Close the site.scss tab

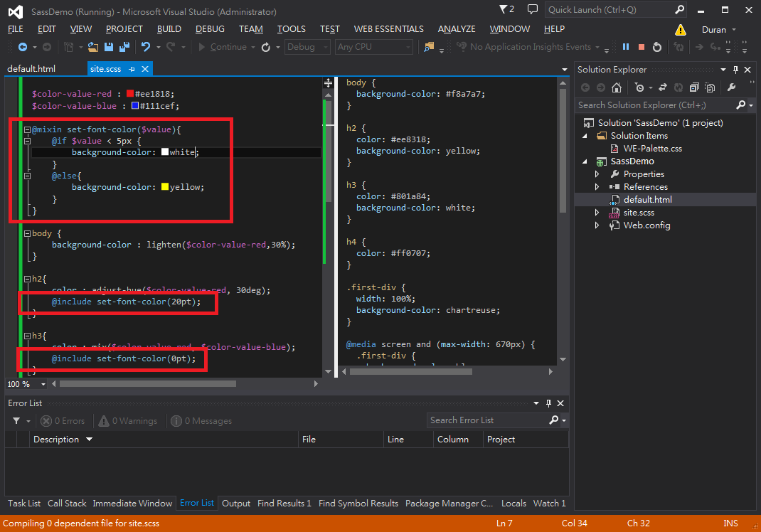[x=144, y=69]
